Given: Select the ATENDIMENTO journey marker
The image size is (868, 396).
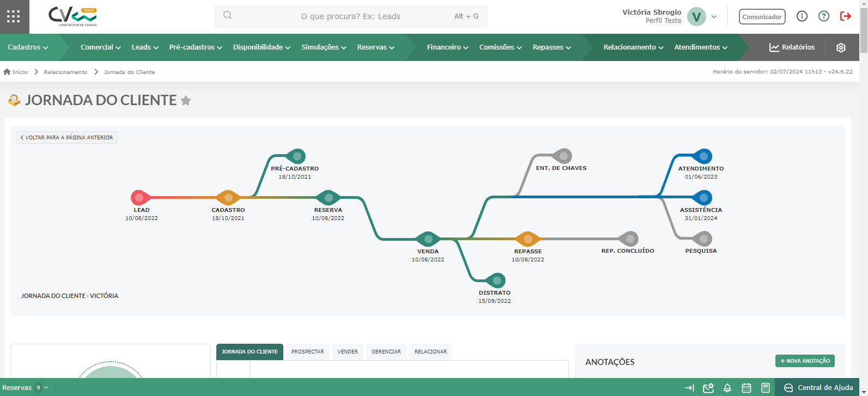Looking at the screenshot, I should [x=703, y=156].
